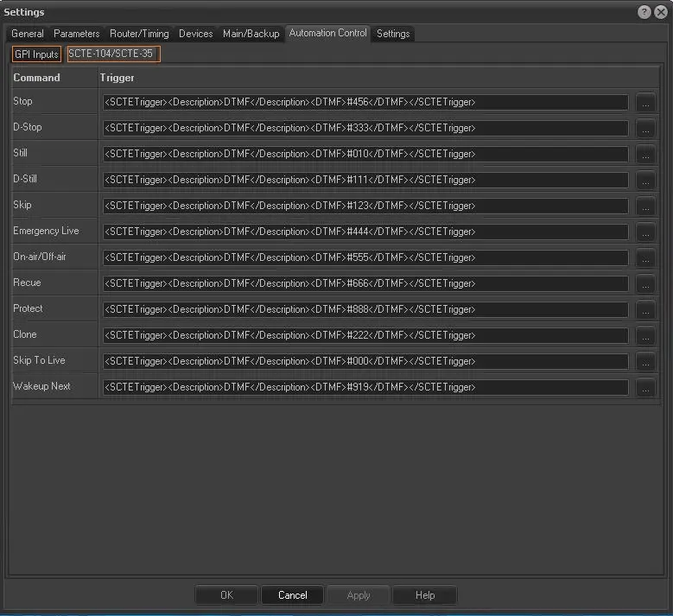This screenshot has width=673, height=616.
Task: Click the help question mark icon in title bar
Action: (644, 12)
